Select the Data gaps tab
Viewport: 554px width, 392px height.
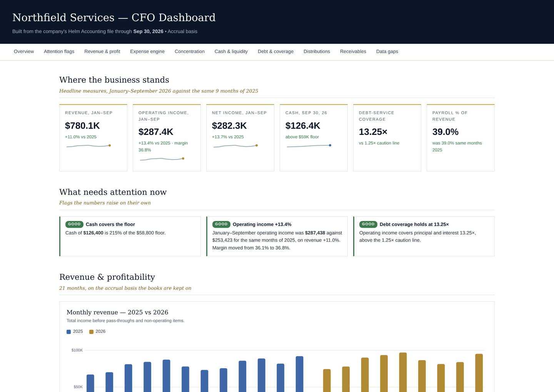tap(387, 51)
